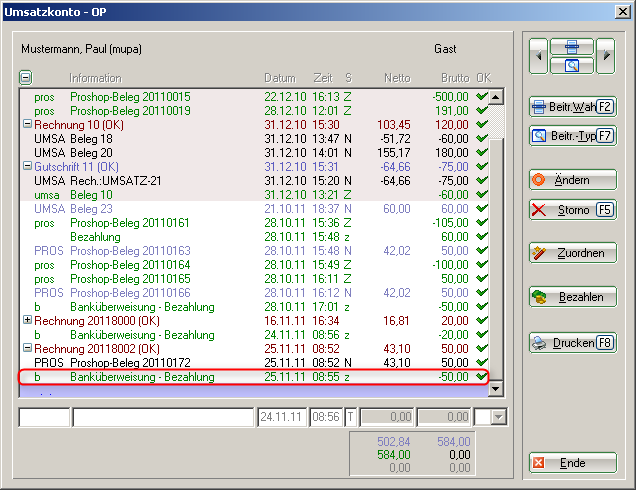Click the Zuordnen button
636x490 pixels.
[573, 253]
